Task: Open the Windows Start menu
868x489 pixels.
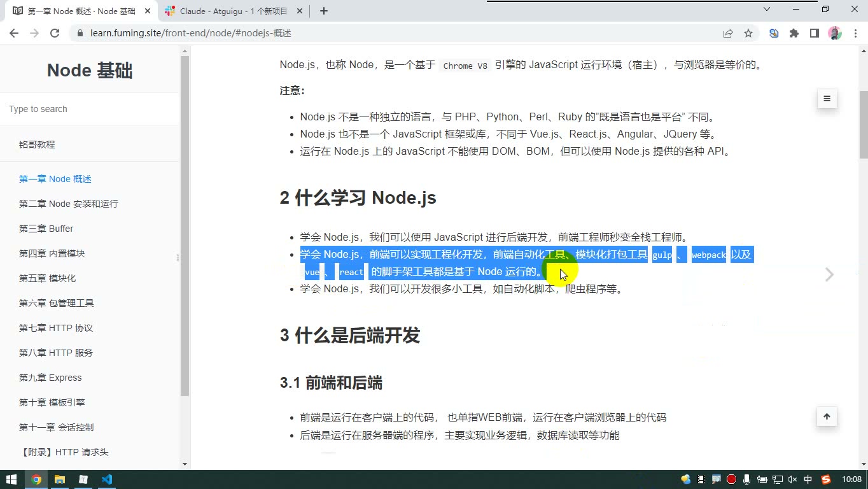Action: [11, 479]
